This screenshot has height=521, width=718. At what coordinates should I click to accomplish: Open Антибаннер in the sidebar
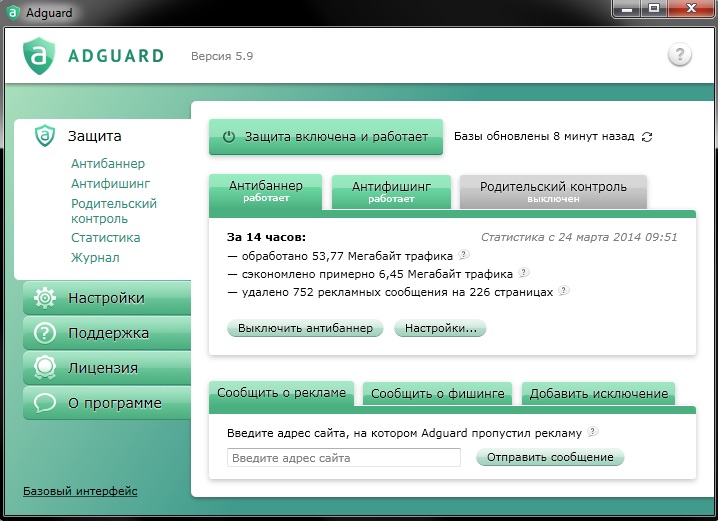coord(108,163)
